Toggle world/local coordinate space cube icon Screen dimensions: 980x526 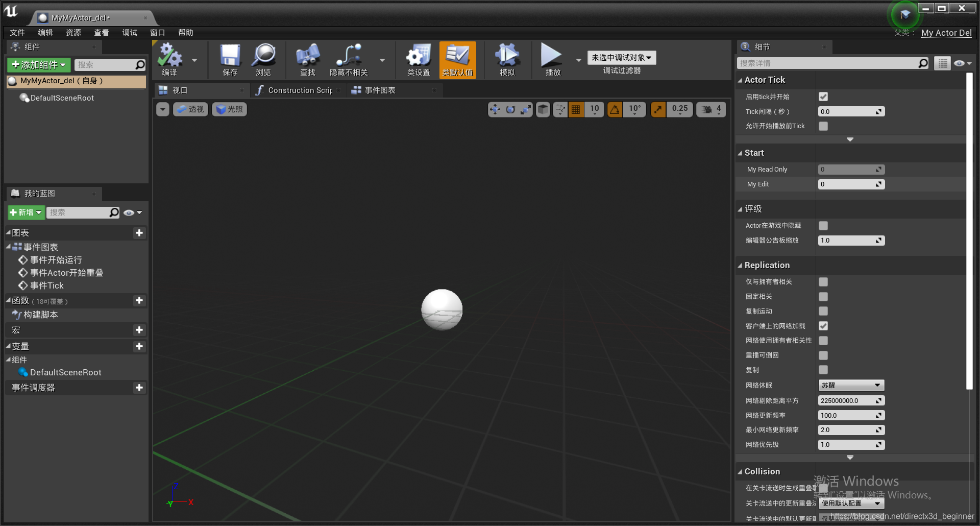pos(544,109)
